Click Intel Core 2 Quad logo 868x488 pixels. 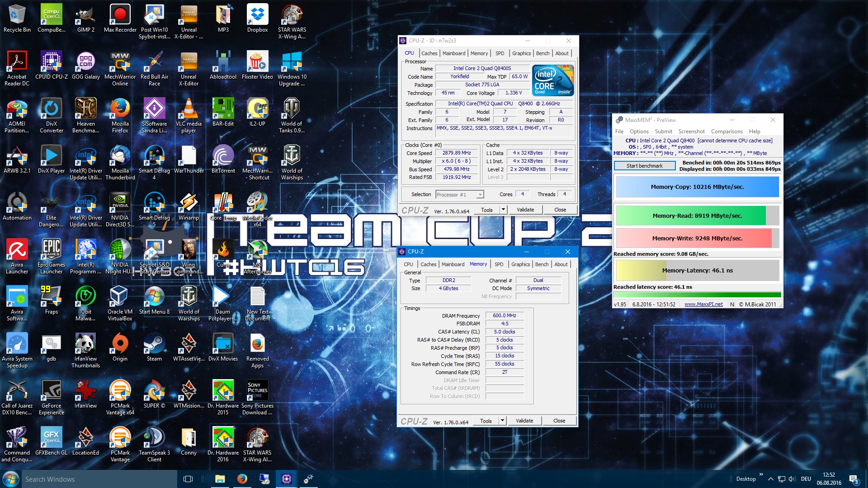[x=553, y=80]
